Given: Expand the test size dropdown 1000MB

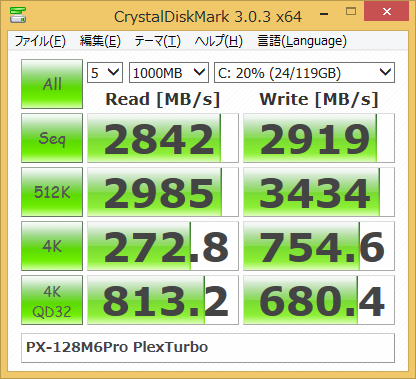Looking at the screenshot, I should 169,72.
